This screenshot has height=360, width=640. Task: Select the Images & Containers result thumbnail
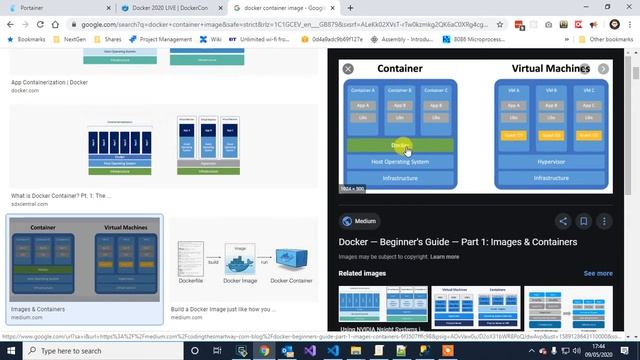point(85,260)
